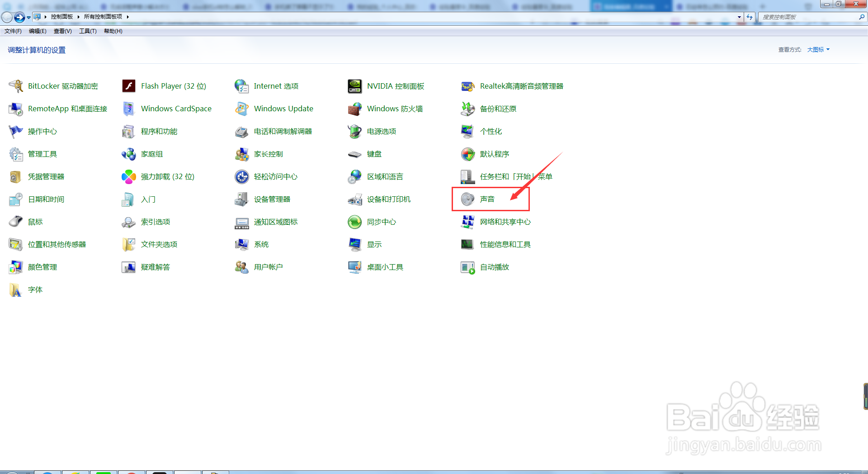
Task: Open the 轻松访问中心 icon
Action: click(x=242, y=176)
